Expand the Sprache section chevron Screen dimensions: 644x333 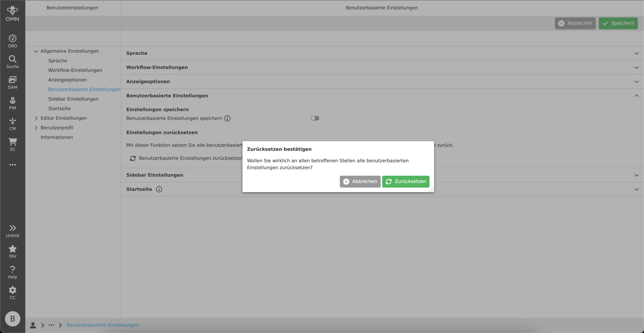click(x=637, y=53)
